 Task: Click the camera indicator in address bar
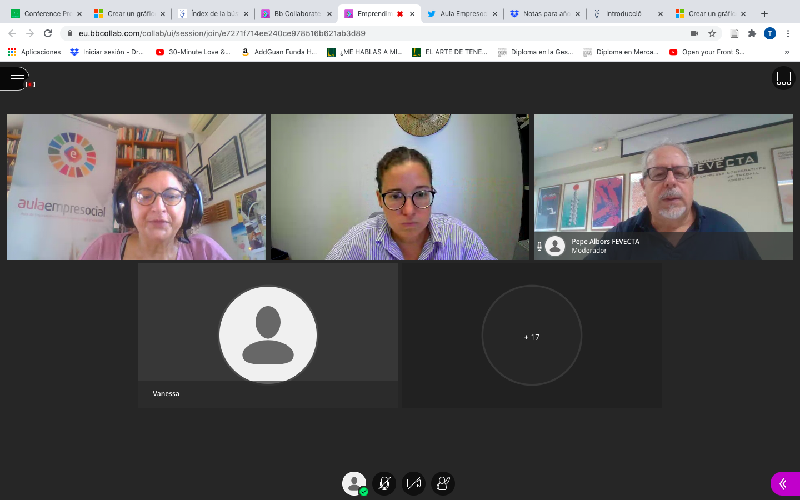click(x=694, y=33)
